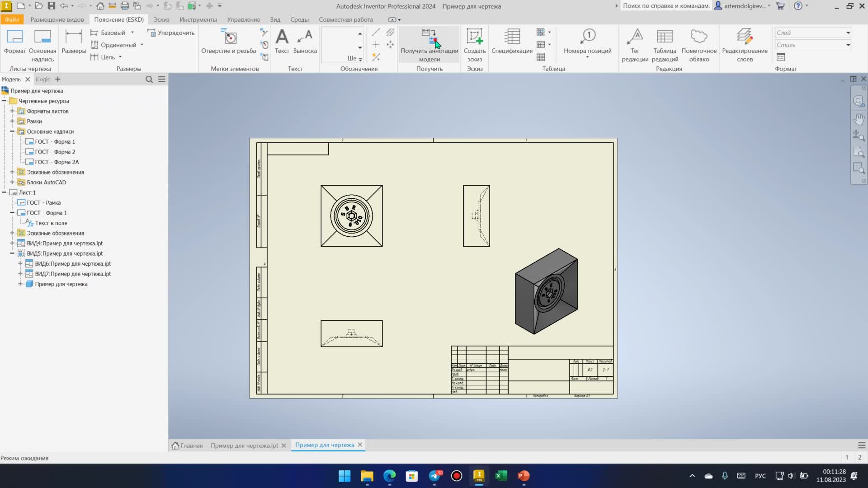868x488 pixels.
Task: Open the Эскиз ribbon tab
Action: (161, 19)
